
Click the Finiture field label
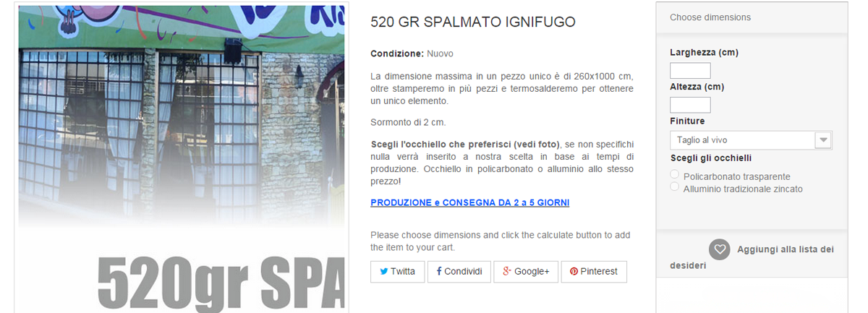click(687, 121)
